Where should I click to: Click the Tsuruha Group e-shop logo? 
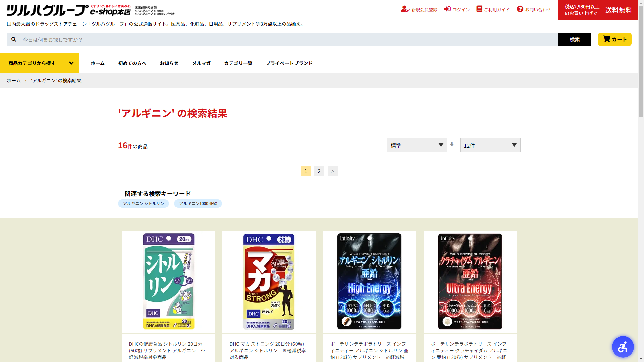pos(69,10)
